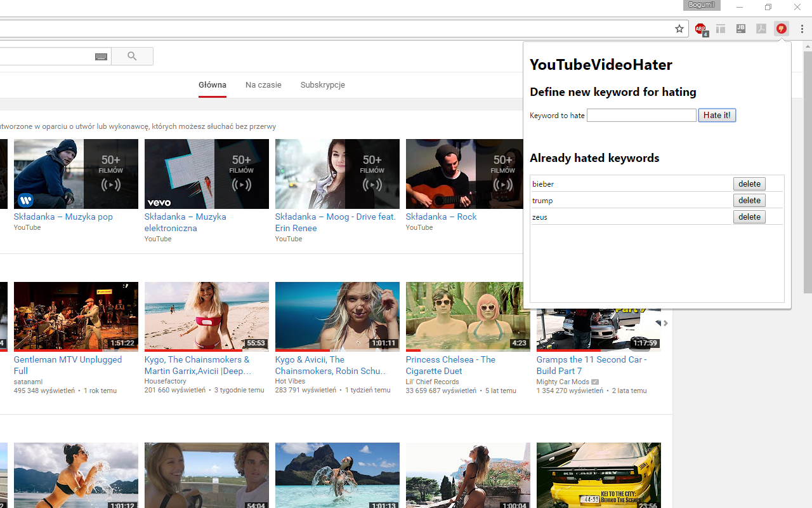This screenshot has height=508, width=812.
Task: Play the Gramps 11 Second Car thumbnail
Action: click(x=599, y=330)
